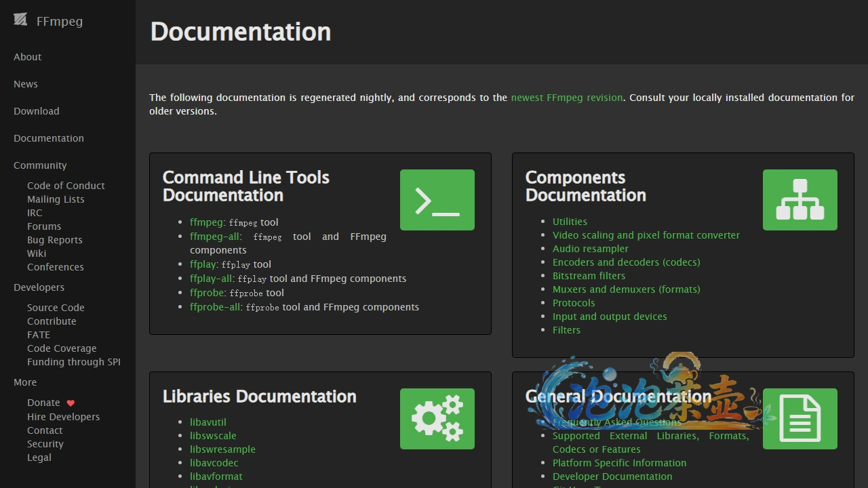The width and height of the screenshot is (868, 488).
Task: Open the Security link
Action: [x=45, y=444]
